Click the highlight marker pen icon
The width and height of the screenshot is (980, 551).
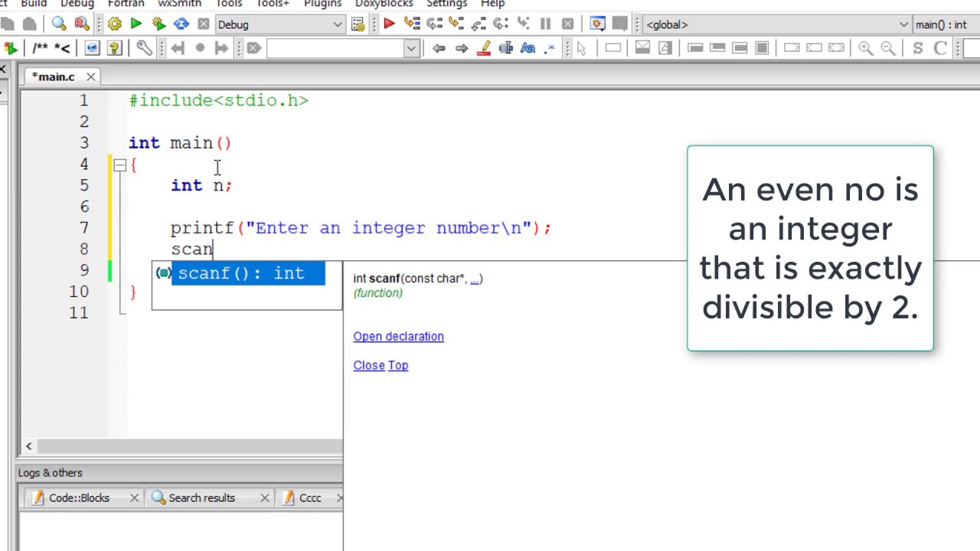(x=484, y=48)
